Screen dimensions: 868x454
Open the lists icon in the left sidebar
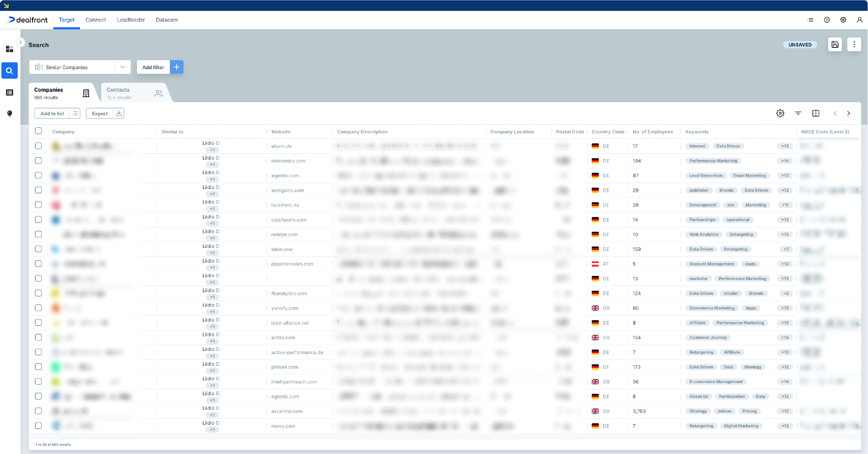tap(9, 92)
